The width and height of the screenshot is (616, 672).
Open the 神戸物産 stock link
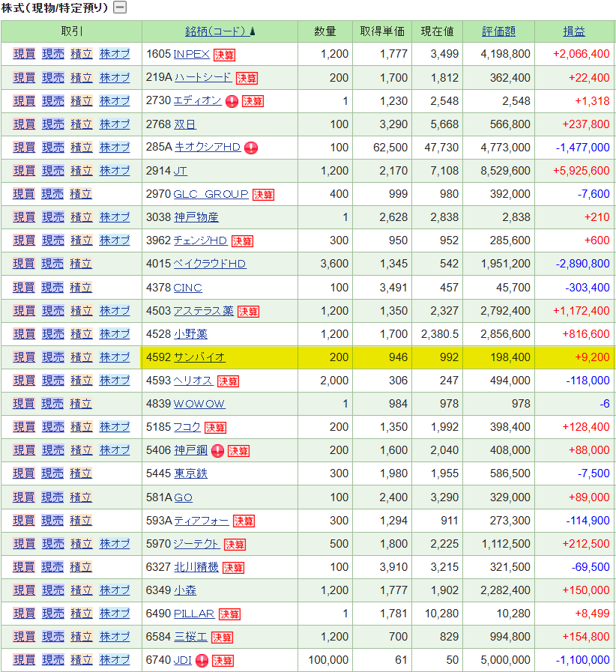(x=196, y=217)
